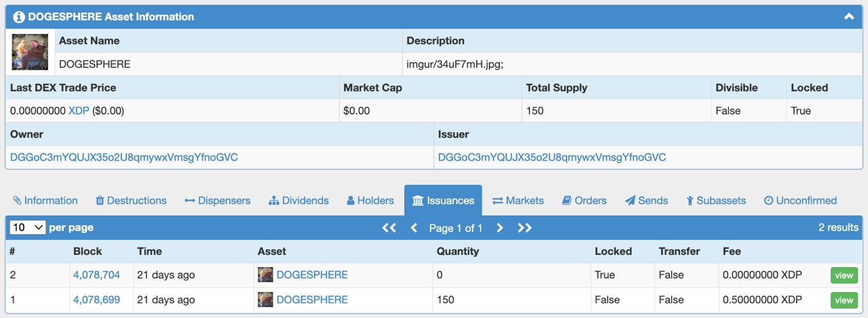This screenshot has height=318, width=868.
Task: Open block 4,078,704 link
Action: (96, 275)
